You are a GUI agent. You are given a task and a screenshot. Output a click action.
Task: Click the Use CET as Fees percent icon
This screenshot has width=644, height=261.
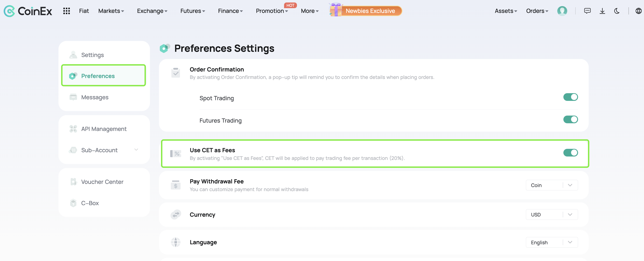coord(175,154)
